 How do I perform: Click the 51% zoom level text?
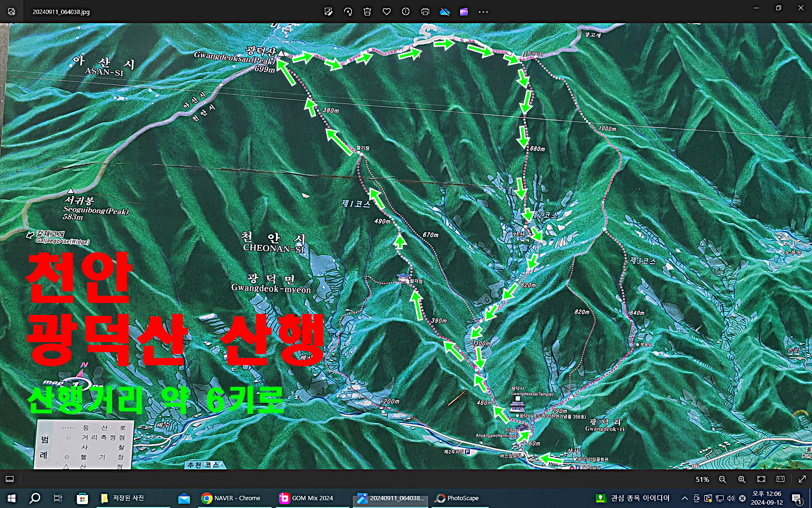click(702, 479)
